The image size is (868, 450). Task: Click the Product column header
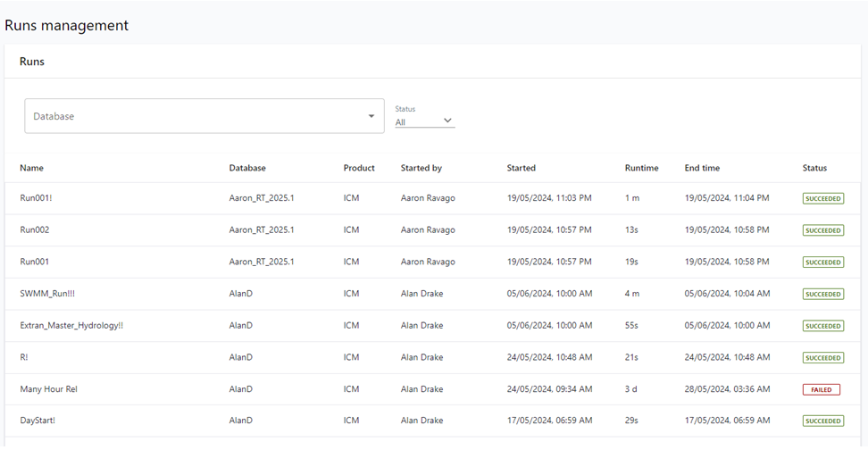click(359, 168)
